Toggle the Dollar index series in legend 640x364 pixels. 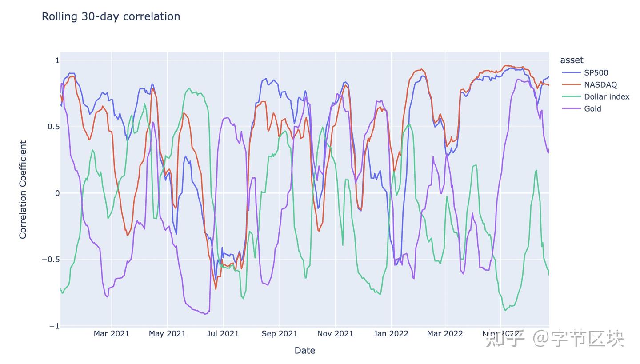[596, 96]
